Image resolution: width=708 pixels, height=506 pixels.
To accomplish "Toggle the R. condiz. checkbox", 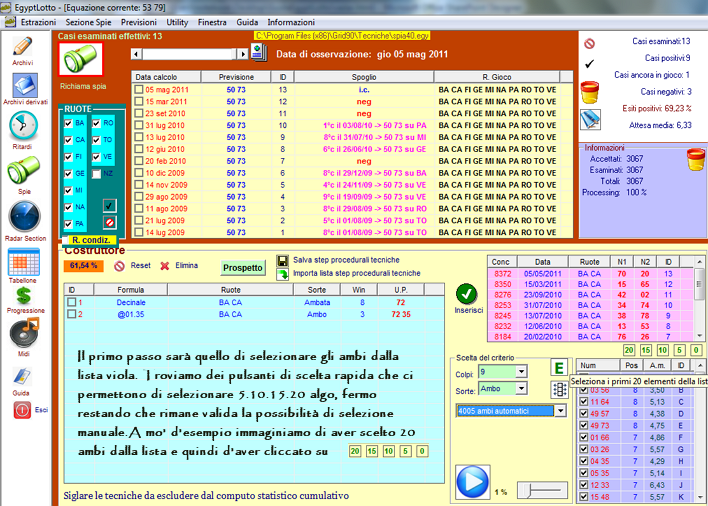I will click(x=65, y=240).
